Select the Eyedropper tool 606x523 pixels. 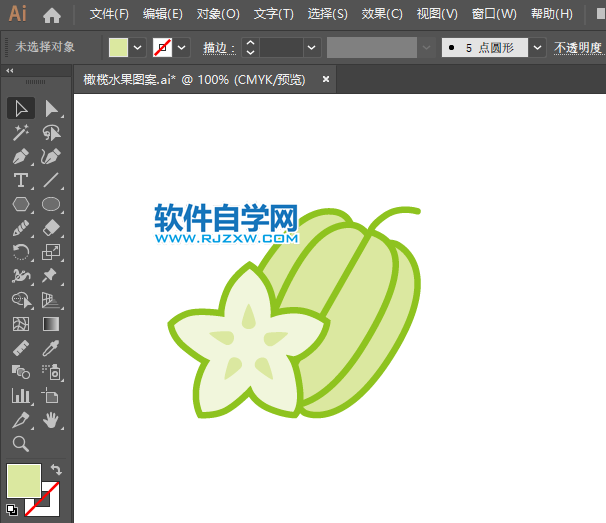click(51, 348)
